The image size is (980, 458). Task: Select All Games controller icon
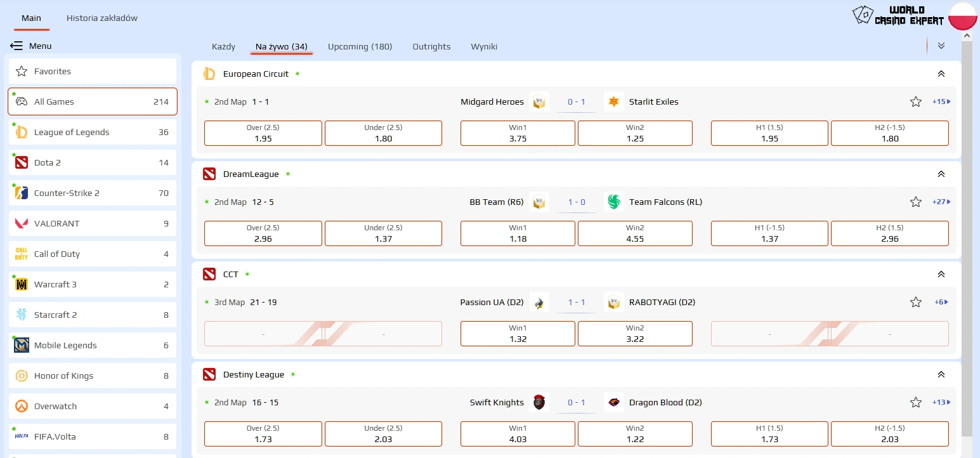(22, 101)
